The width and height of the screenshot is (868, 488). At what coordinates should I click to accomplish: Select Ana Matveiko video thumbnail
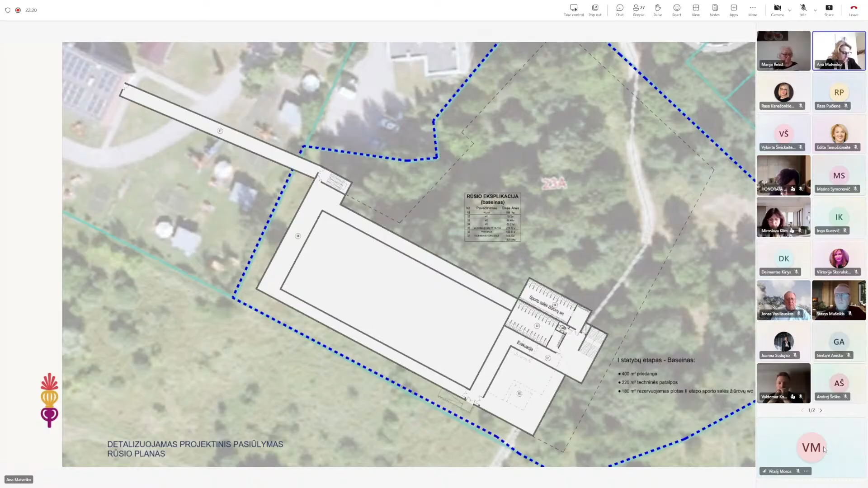[839, 51]
